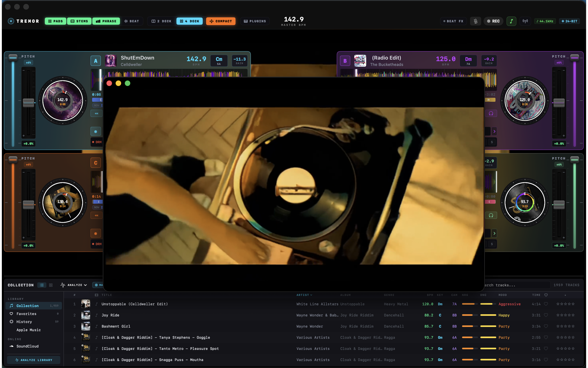This screenshot has height=368, width=588.
Task: Click Deck A gain value -11.3
Action: 239,61
